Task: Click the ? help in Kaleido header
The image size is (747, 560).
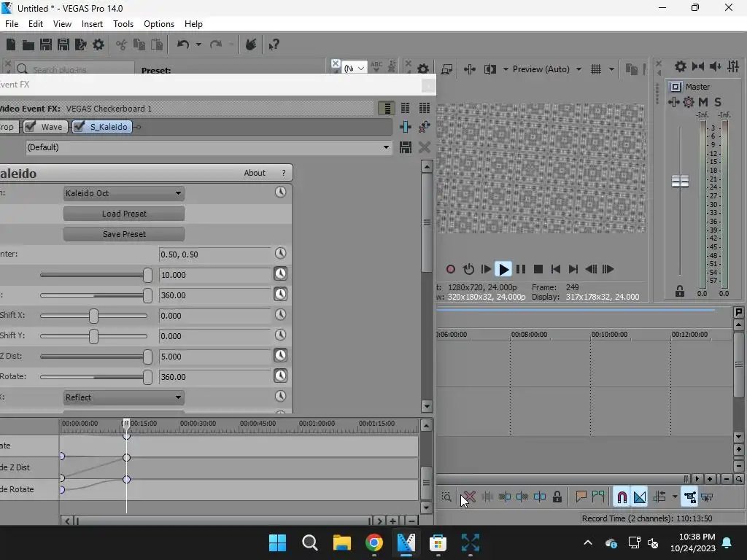Action: click(x=284, y=173)
